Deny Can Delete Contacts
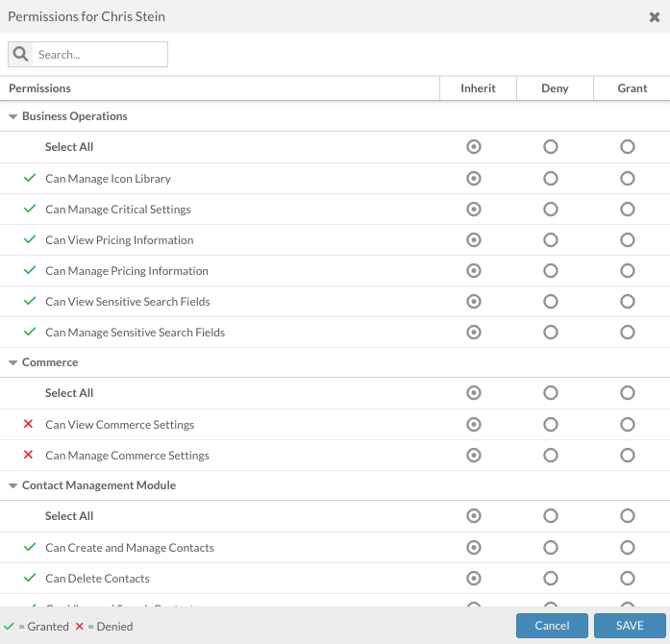Viewport: 670px width, 644px height. [x=551, y=579]
